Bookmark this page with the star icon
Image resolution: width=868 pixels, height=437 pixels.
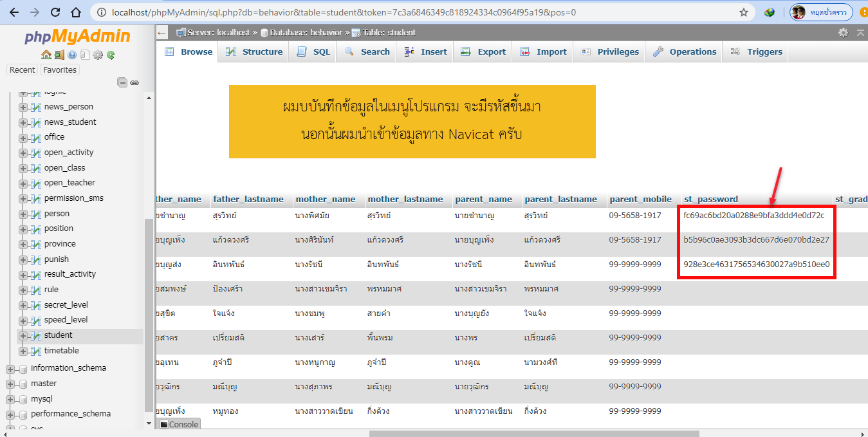(x=744, y=12)
